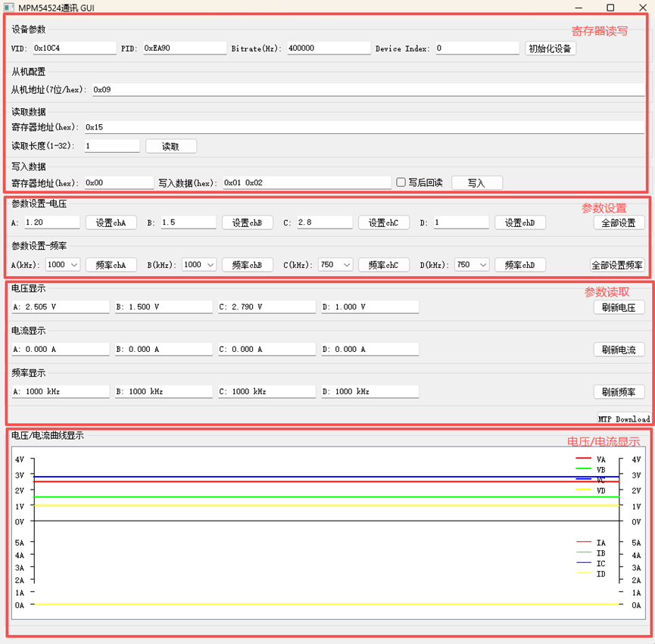Screen dimensions: 655x644
Task: Click the 全部设置 button
Action: pyautogui.click(x=619, y=223)
